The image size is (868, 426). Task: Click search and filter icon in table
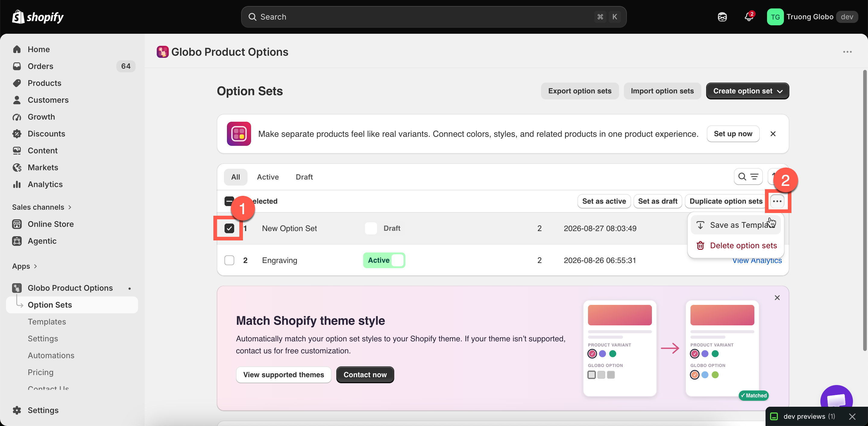point(748,177)
